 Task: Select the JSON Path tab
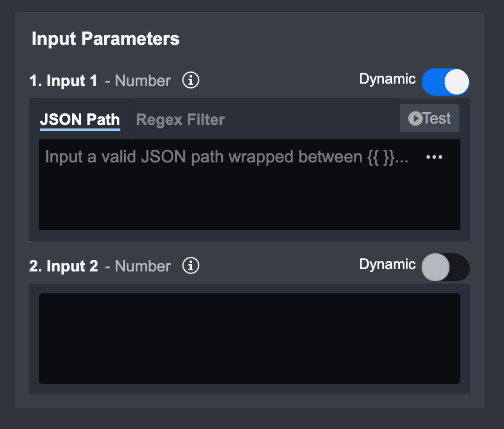tap(80, 119)
